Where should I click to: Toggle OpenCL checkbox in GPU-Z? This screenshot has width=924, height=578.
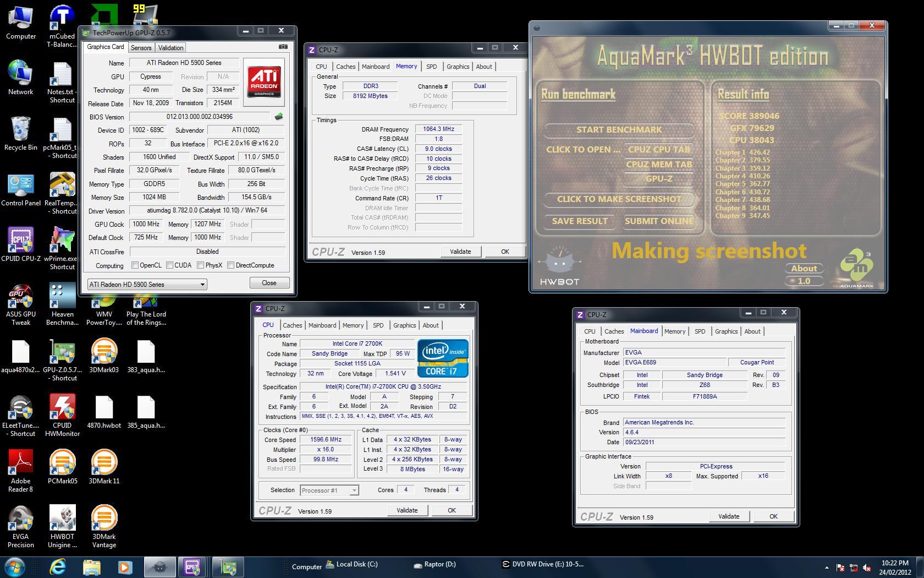(135, 265)
